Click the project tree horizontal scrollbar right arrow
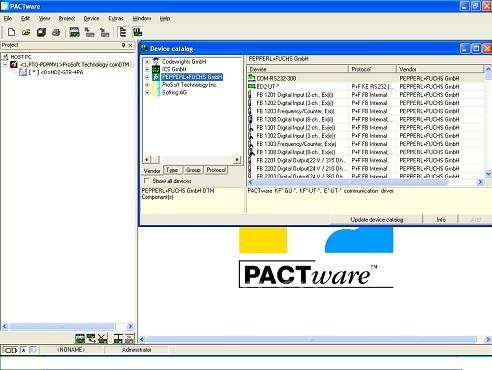492x370 pixels. point(130,326)
